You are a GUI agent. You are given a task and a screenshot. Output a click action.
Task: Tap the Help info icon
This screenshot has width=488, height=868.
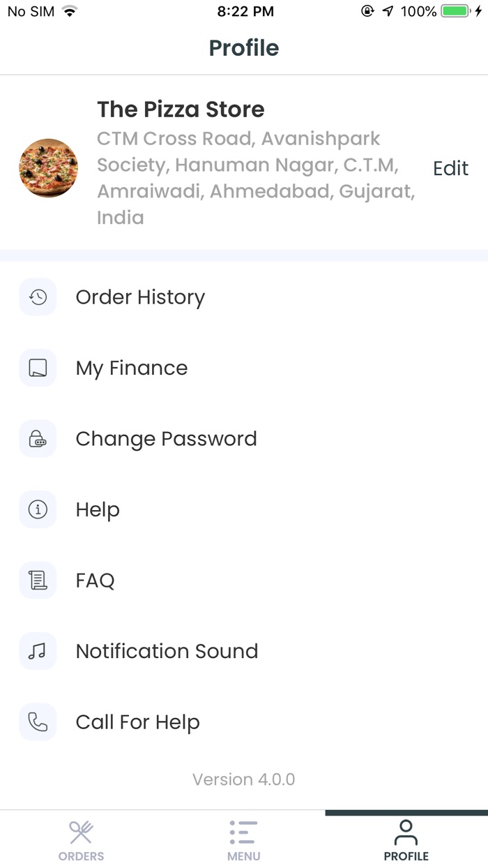point(38,510)
